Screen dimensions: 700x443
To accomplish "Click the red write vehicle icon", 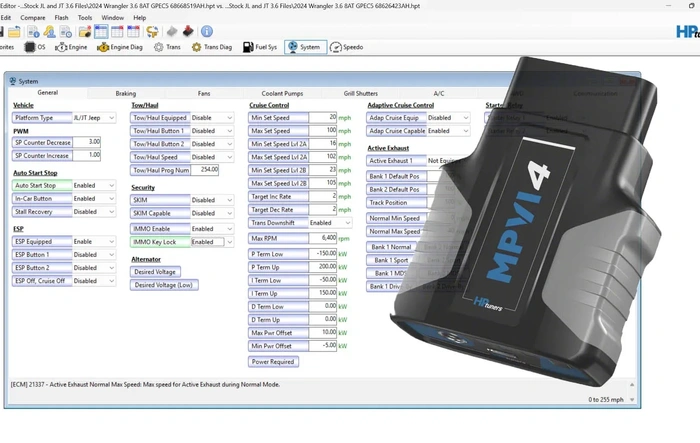I will tap(188, 32).
